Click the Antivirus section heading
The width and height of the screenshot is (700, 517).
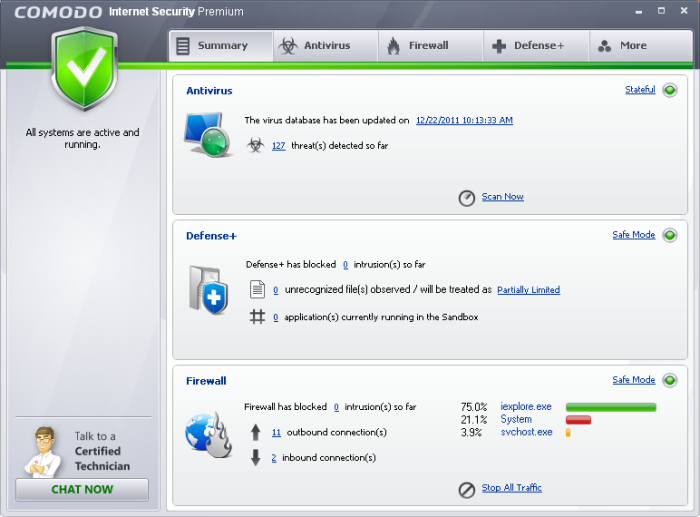(x=209, y=91)
